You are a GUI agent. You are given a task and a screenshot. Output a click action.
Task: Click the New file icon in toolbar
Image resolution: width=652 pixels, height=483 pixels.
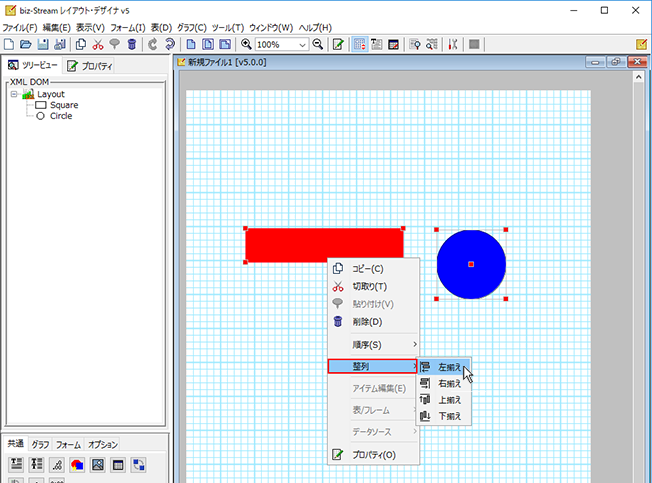tap(9, 45)
